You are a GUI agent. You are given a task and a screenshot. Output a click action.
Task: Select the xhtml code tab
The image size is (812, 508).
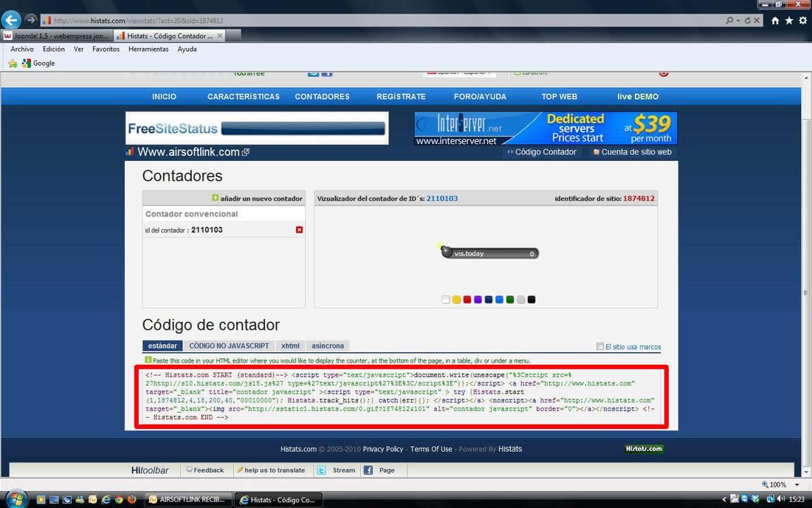tap(291, 346)
